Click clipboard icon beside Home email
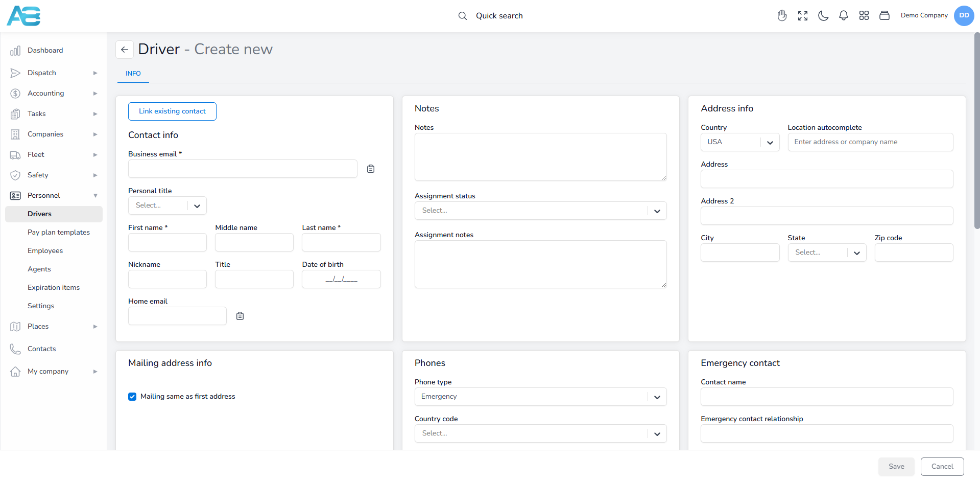 [x=240, y=316]
